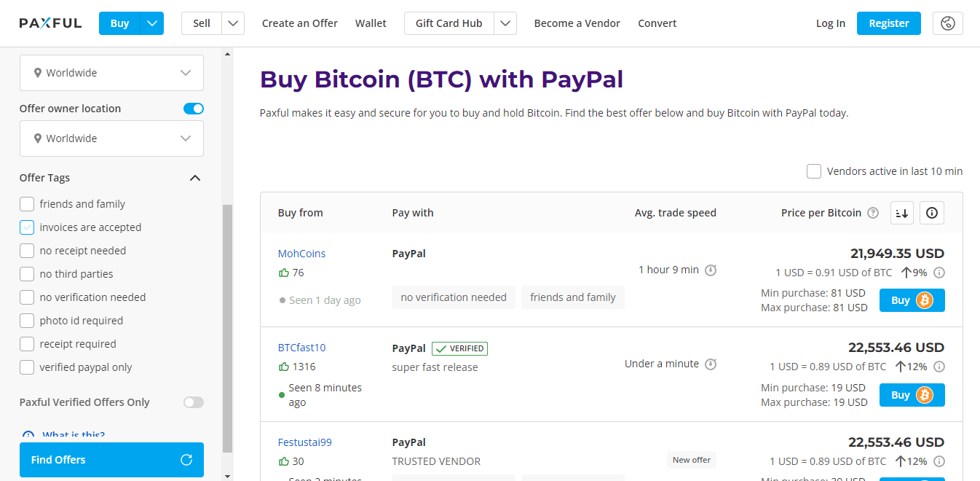Click the globe language icon in header
The image size is (980, 481).
[x=947, y=23]
